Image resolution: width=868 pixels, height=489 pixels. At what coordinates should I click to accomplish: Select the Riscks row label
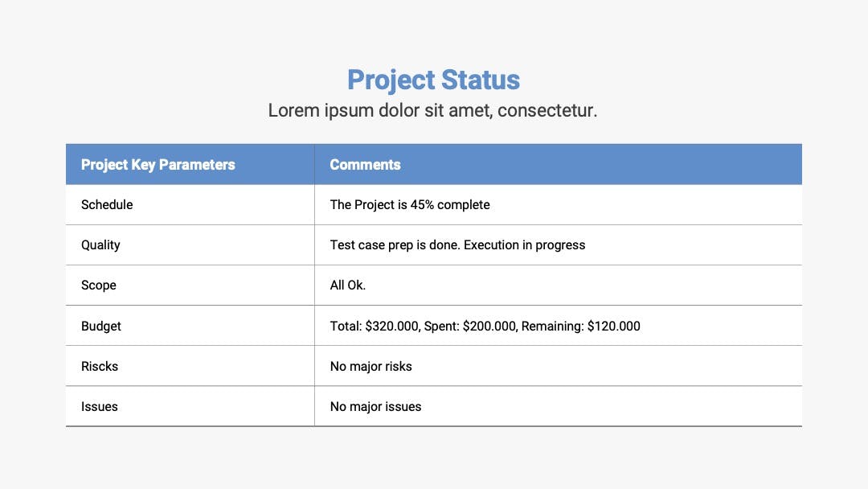[x=100, y=367]
